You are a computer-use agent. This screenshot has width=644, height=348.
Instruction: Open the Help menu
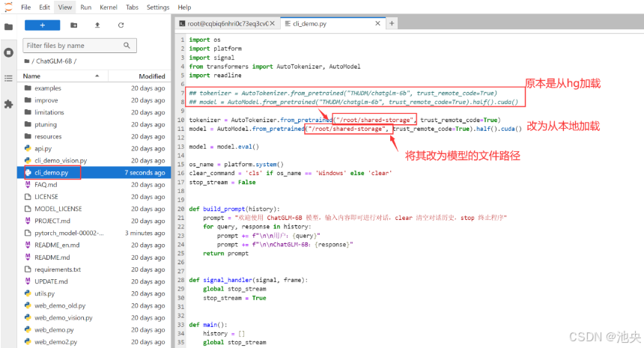[184, 7]
